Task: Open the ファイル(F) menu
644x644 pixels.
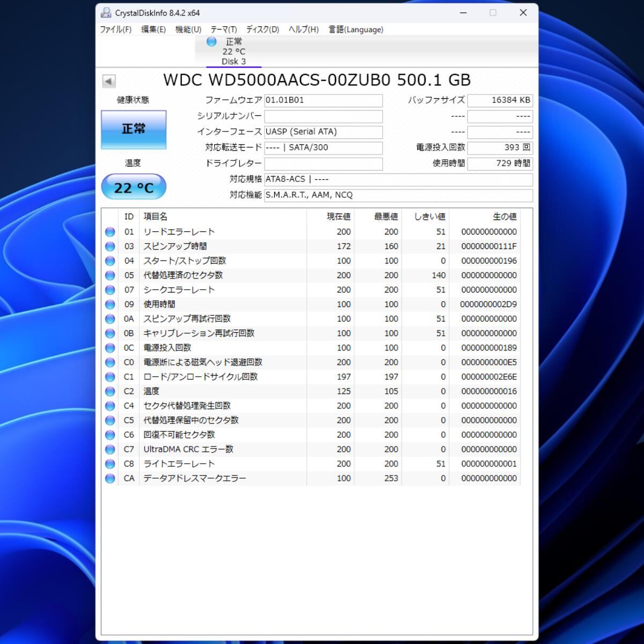Action: (115, 30)
